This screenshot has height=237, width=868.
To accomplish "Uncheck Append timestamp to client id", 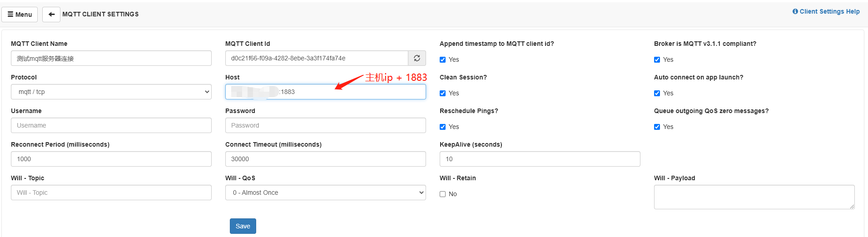I will tap(443, 59).
